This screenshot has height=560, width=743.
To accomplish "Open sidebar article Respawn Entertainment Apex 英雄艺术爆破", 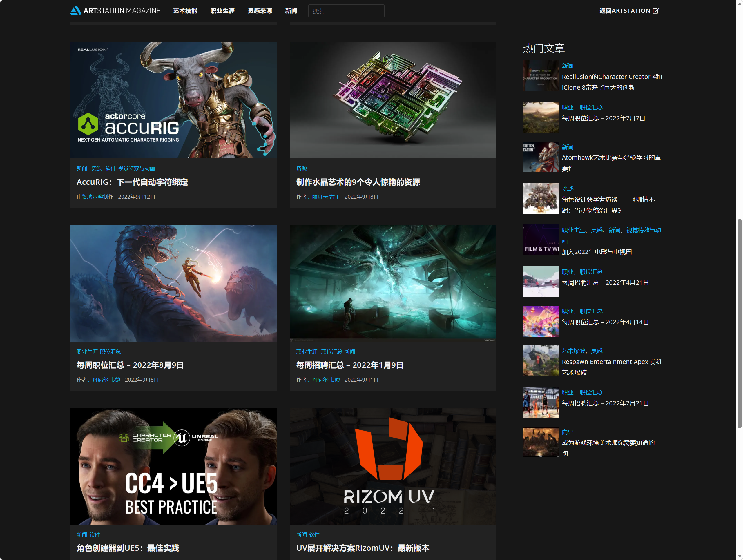I will 612,367.
